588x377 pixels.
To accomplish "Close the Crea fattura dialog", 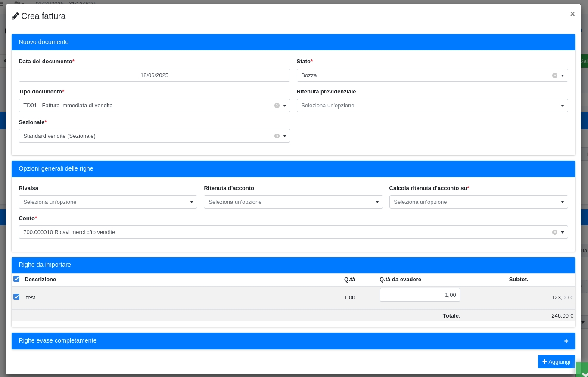I will [x=572, y=14].
